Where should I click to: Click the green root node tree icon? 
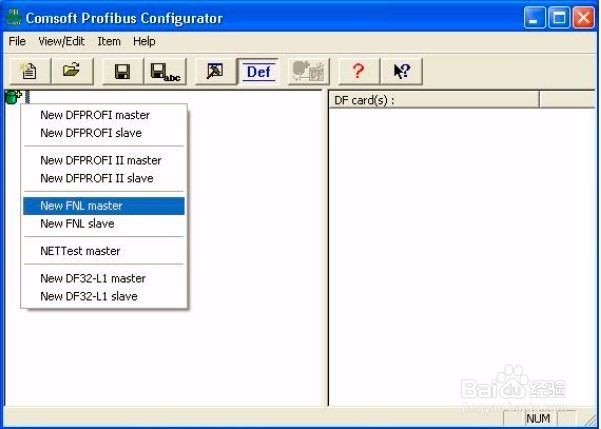coord(13,97)
